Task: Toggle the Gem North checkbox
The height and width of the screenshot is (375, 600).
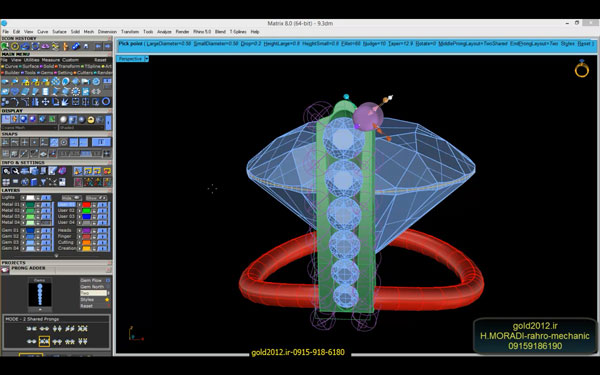Action: click(x=108, y=287)
